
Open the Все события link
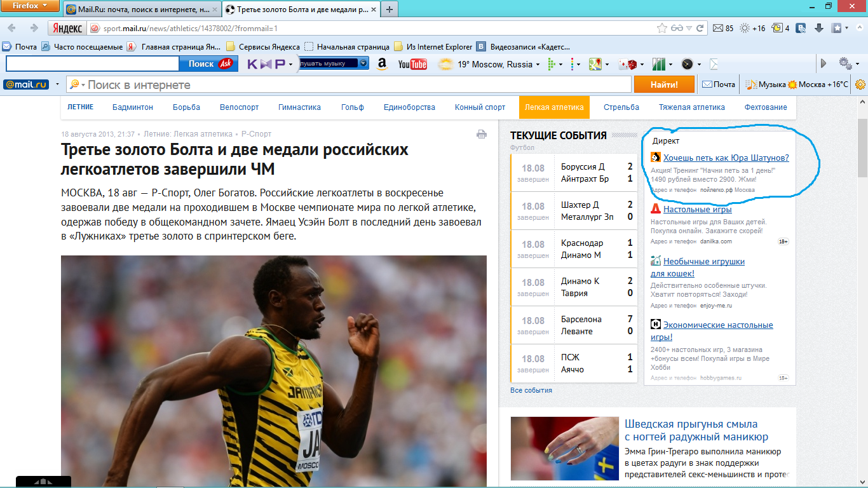coord(531,390)
